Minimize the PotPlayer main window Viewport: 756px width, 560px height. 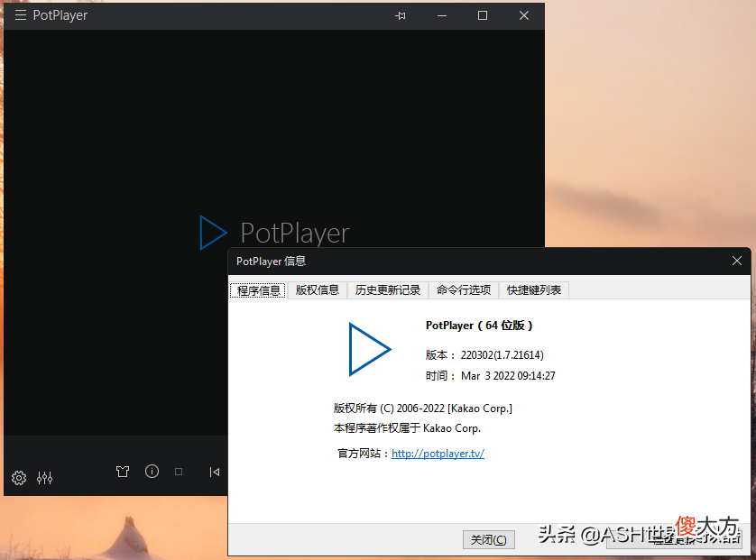pyautogui.click(x=442, y=16)
